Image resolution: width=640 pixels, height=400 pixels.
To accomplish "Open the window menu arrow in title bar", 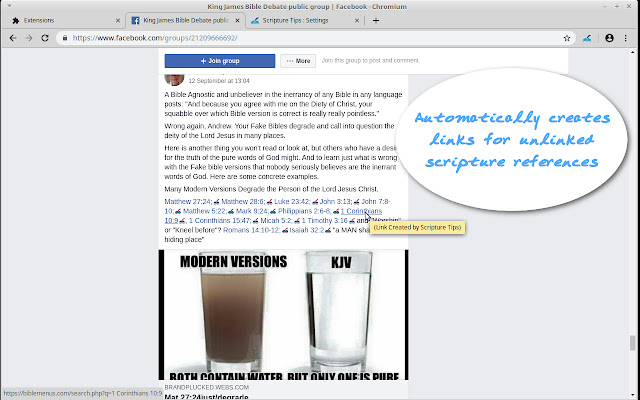I will tap(9, 6).
